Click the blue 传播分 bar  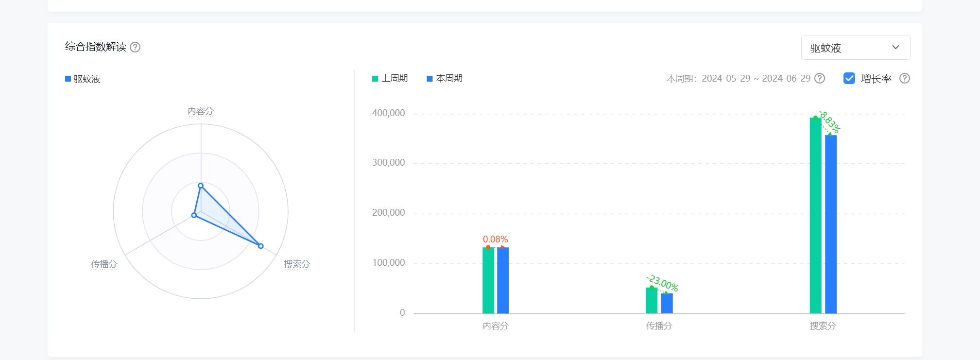667,303
